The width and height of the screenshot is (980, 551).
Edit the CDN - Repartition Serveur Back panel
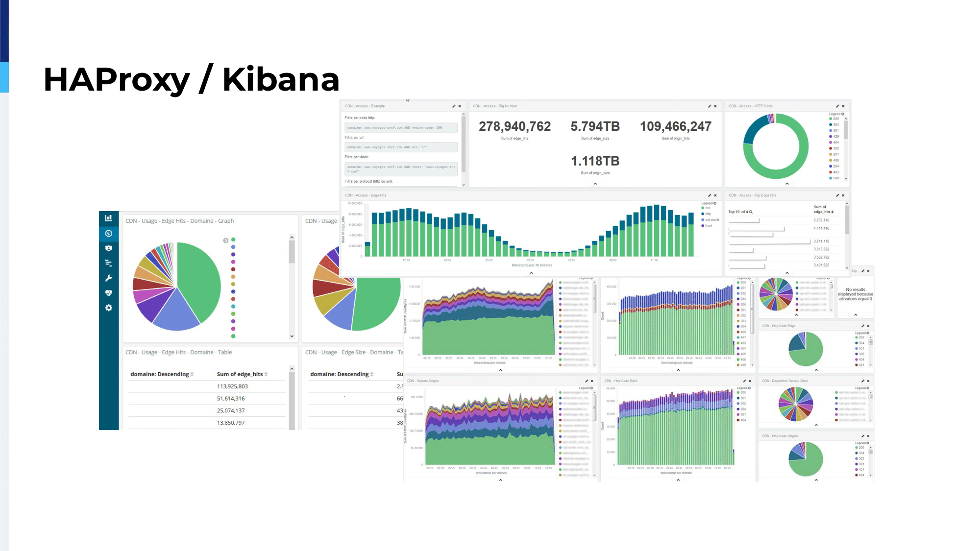click(x=863, y=381)
